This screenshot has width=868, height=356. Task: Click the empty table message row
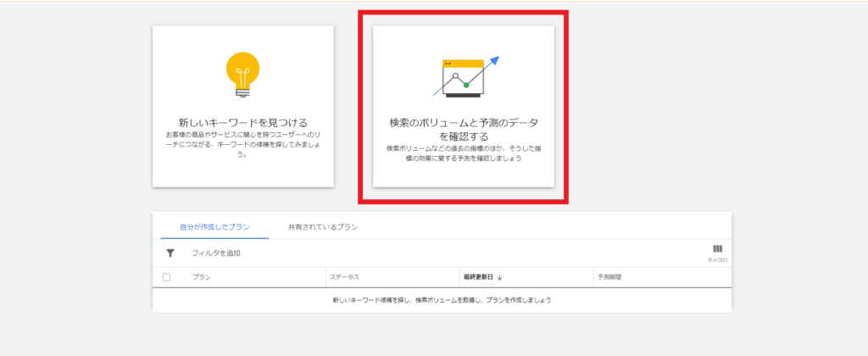tap(442, 300)
